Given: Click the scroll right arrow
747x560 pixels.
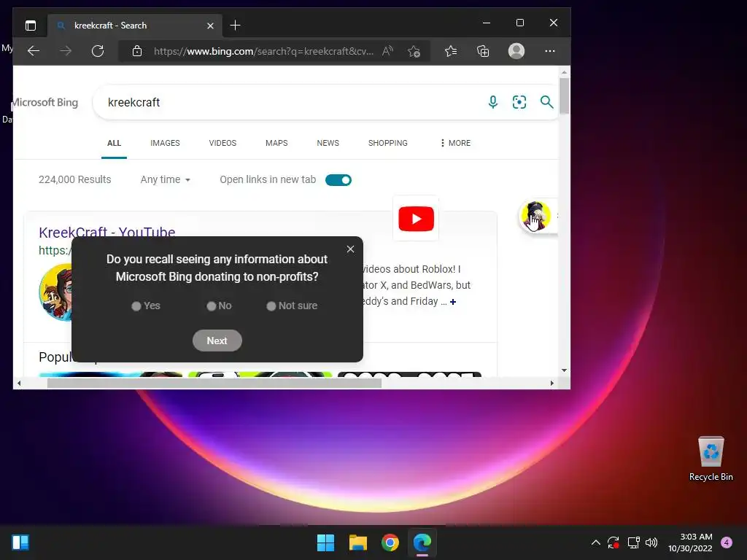Looking at the screenshot, I should tap(551, 383).
